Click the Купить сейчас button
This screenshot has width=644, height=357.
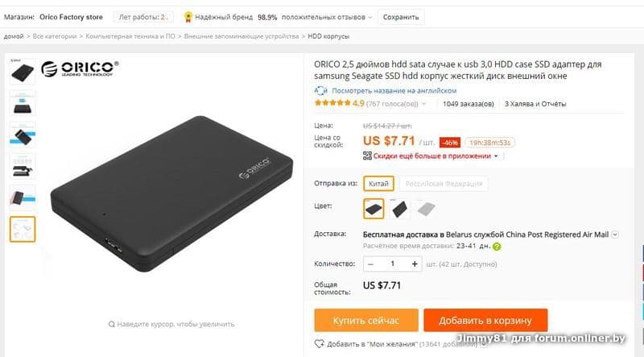(x=366, y=321)
